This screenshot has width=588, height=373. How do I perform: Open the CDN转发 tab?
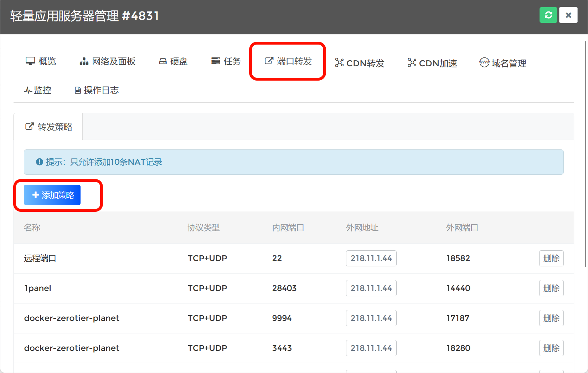click(x=360, y=63)
